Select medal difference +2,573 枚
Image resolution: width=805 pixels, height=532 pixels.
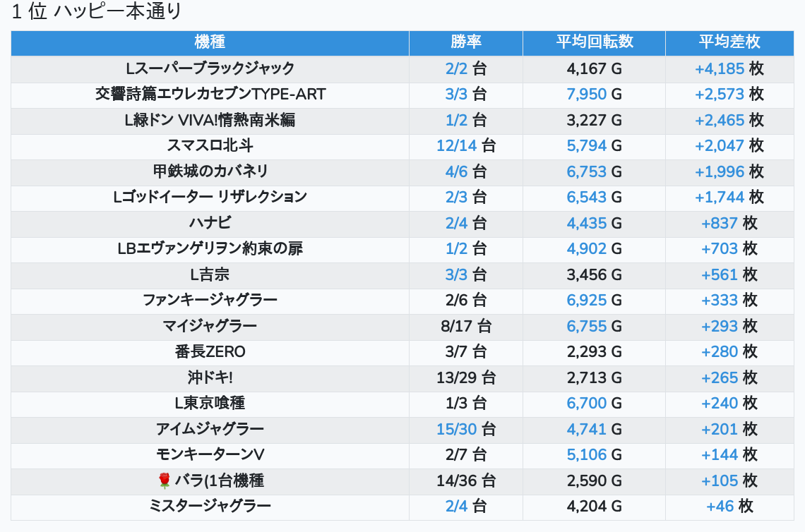click(729, 95)
